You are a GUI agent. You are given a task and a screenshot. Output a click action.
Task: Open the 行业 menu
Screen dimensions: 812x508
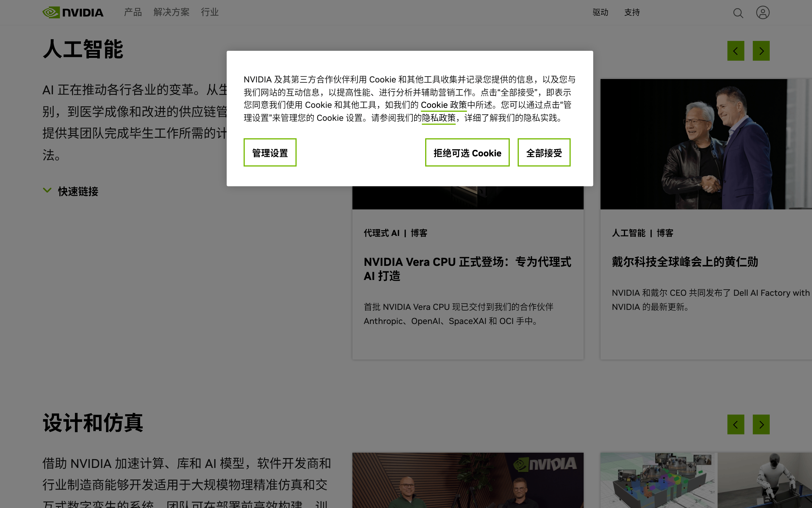(210, 12)
